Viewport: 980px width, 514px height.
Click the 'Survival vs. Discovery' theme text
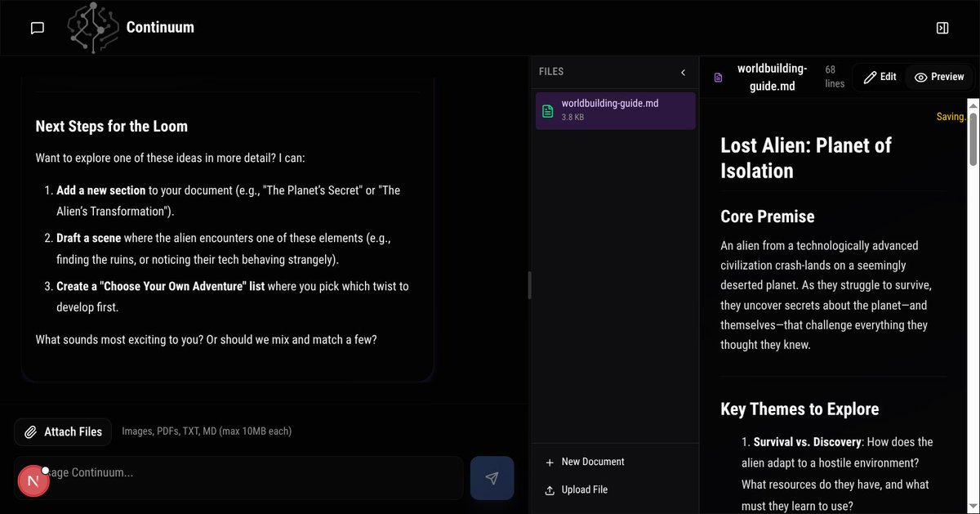pos(808,442)
